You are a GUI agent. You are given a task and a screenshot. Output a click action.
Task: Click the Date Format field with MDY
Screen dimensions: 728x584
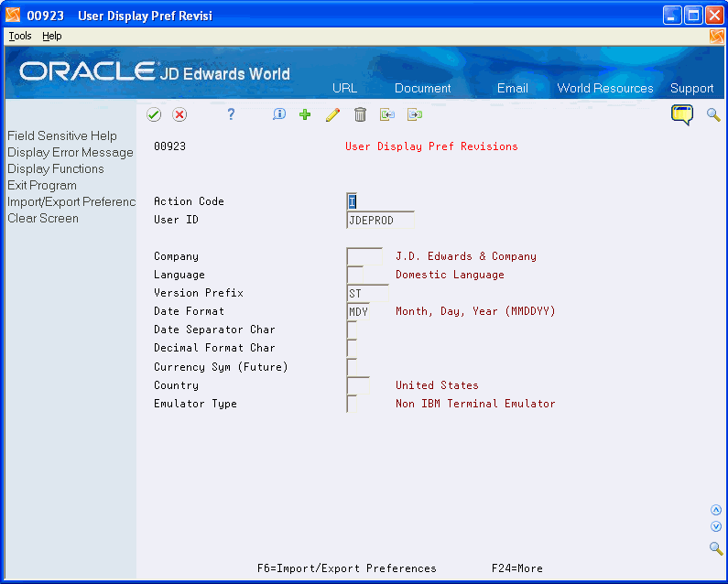(358, 311)
